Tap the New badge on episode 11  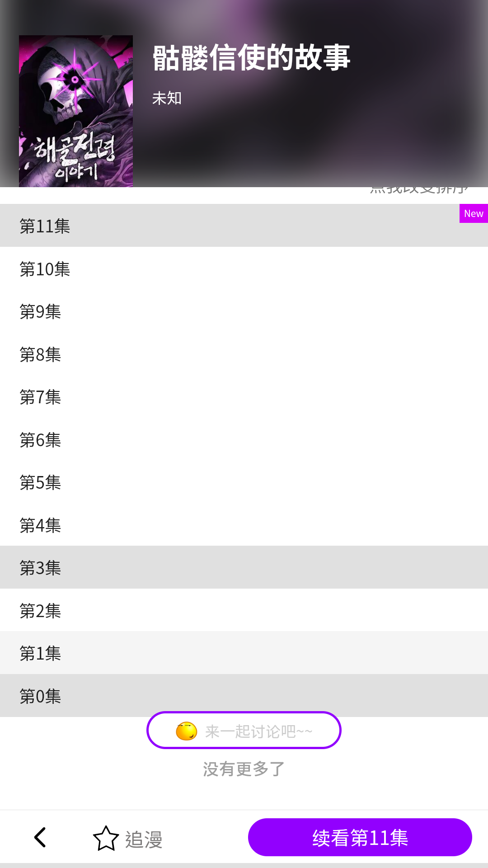(x=473, y=213)
